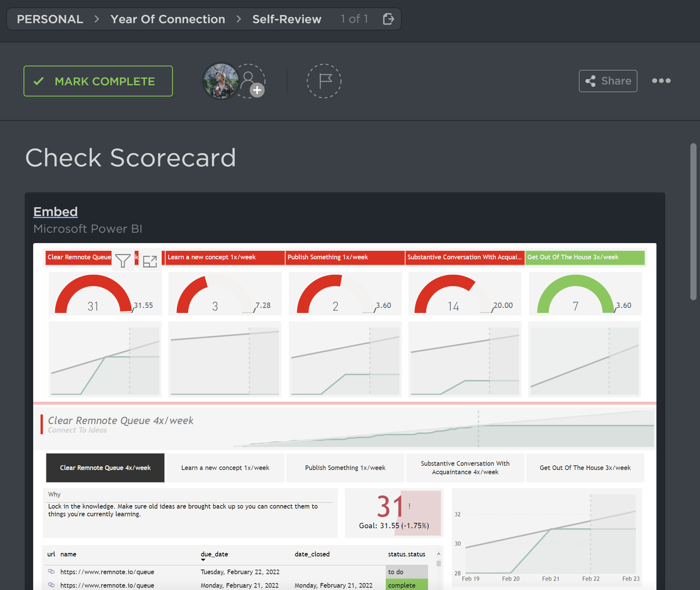700x590 pixels.
Task: Select the Learn a new concept 1x/week tab
Action: tap(225, 468)
